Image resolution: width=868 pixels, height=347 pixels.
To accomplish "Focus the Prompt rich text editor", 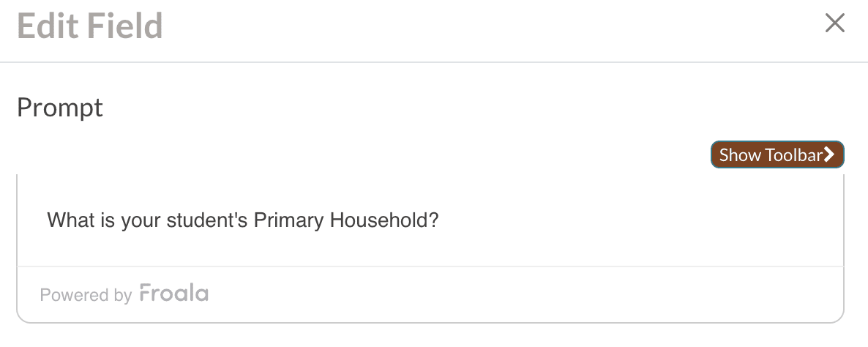I will pos(430,220).
